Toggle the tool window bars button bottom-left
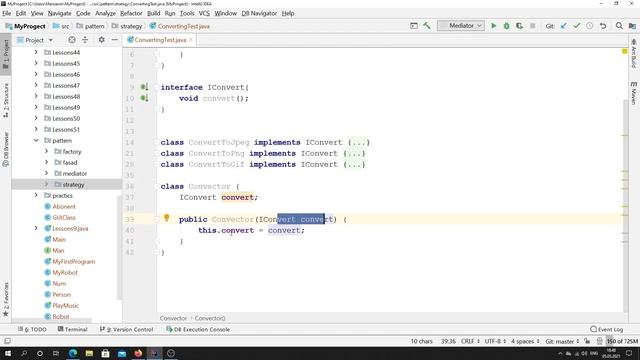Image resolution: width=640 pixels, height=360 pixels. coord(7,341)
